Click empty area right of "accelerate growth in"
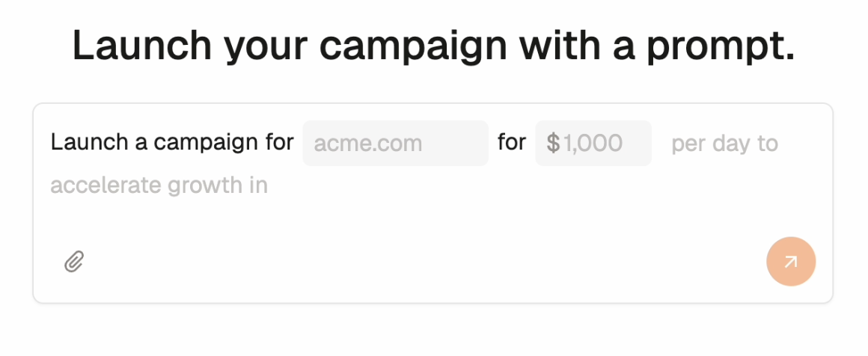This screenshot has height=356, width=868. [x=524, y=185]
